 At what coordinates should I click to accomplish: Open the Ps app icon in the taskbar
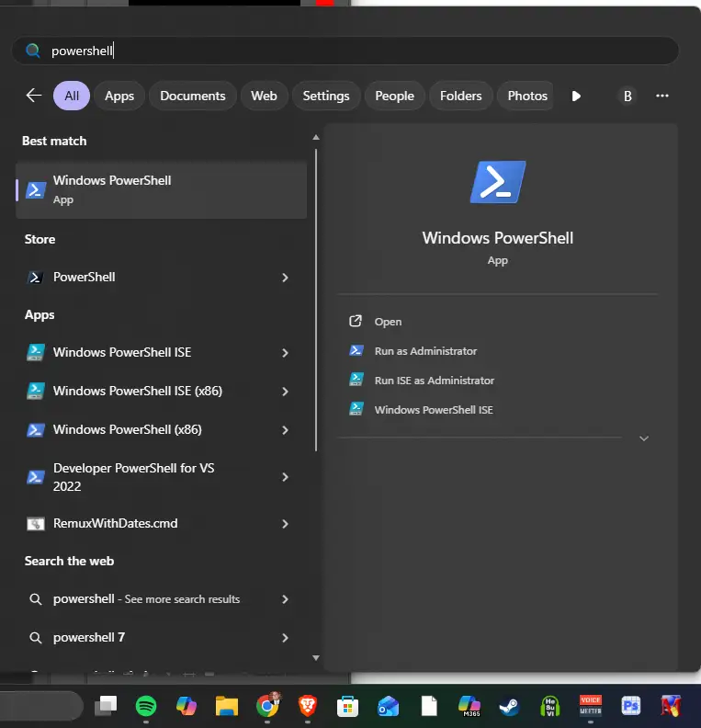pyautogui.click(x=630, y=706)
